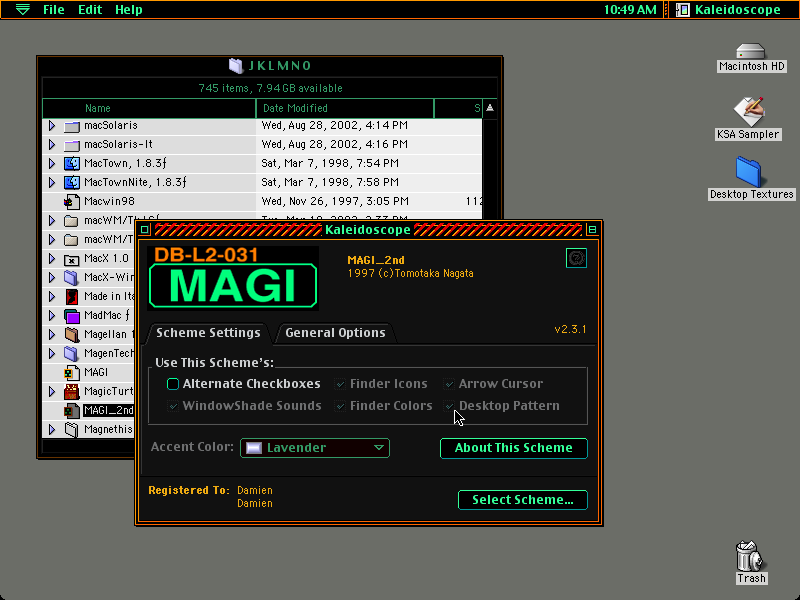Click the help icon in the Kaleidoscope window

pyautogui.click(x=576, y=258)
